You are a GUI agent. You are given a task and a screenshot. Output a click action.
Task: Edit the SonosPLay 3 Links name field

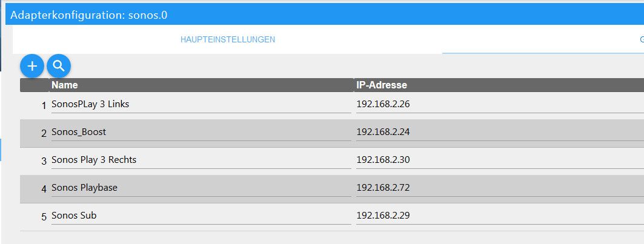[x=201, y=105]
